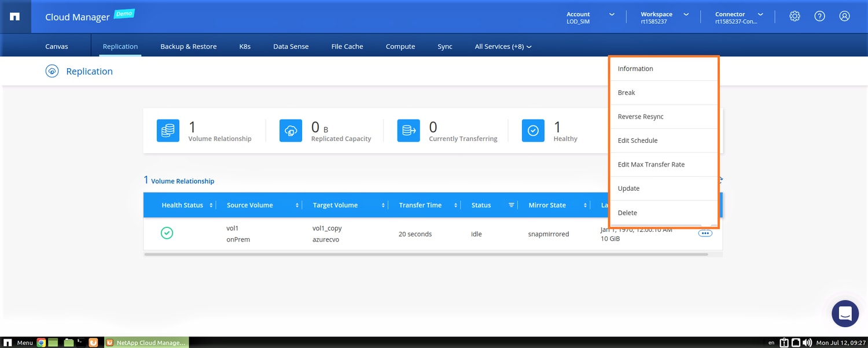Switch to the Backup & Restore tab
The width and height of the screenshot is (868, 348).
click(x=188, y=46)
